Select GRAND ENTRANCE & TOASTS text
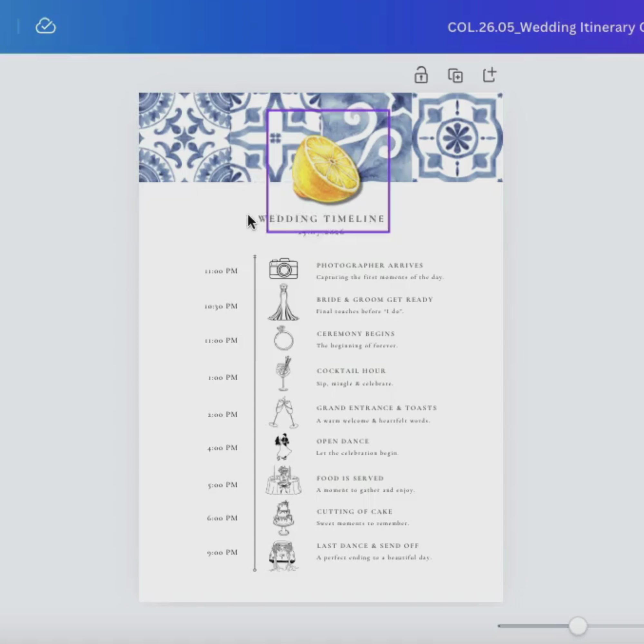 (x=376, y=408)
